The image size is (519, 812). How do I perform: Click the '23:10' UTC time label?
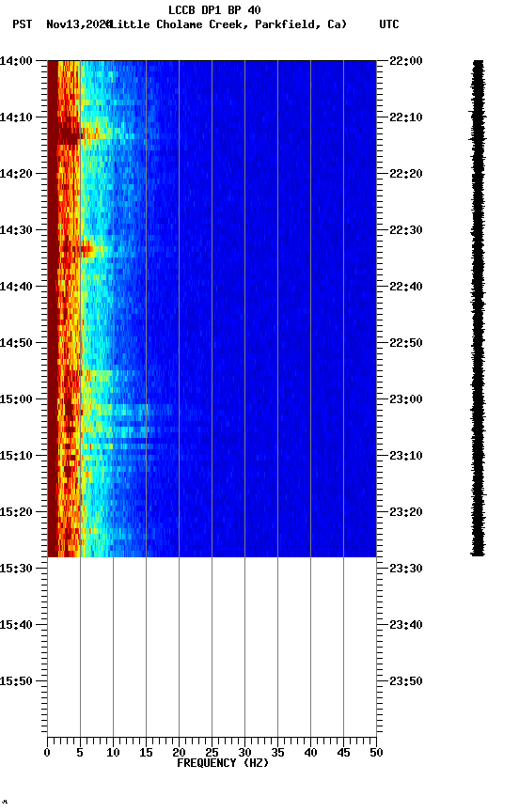click(406, 456)
